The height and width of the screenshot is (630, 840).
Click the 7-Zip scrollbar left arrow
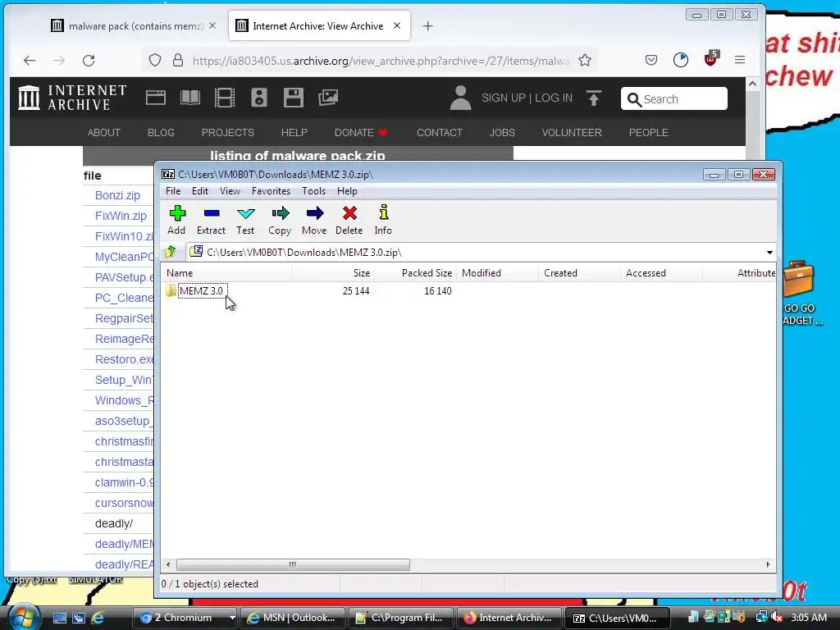coord(168,564)
